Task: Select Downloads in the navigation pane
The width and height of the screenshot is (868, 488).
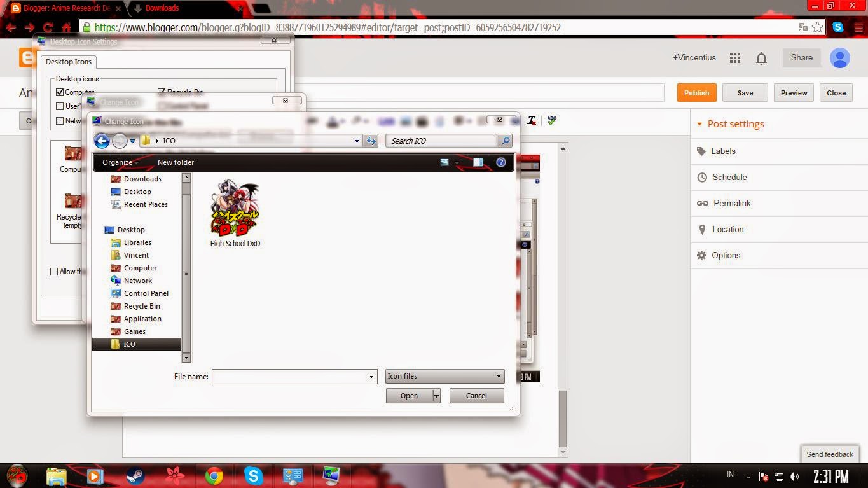Action: point(137,179)
